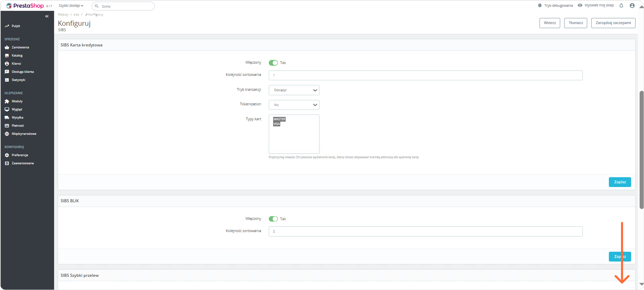Expand the Tokenization dropdown
Viewport: 644px width, 290px height.
tap(294, 105)
